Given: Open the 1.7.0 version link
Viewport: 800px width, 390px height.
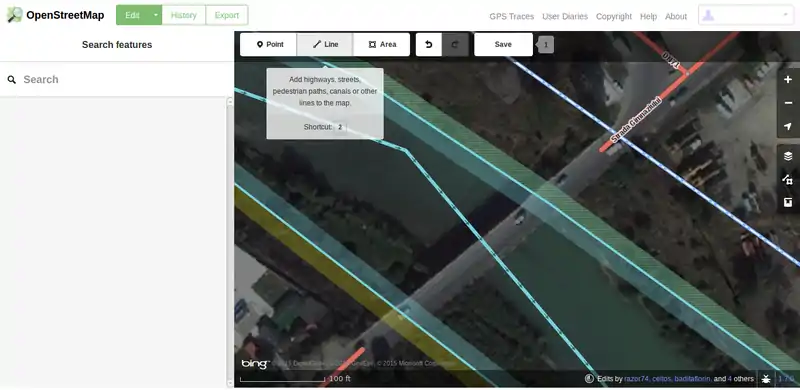Looking at the screenshot, I should coord(786,379).
